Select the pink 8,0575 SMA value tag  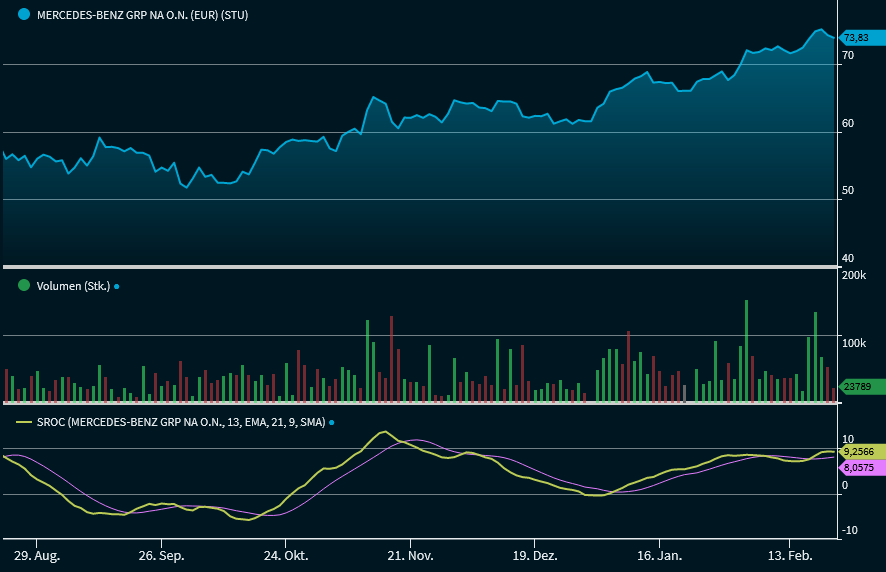858,467
